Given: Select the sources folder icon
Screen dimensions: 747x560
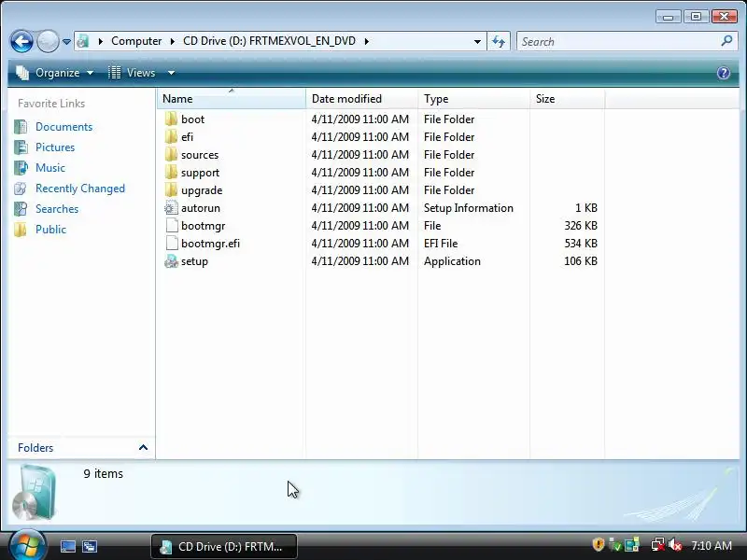Looking at the screenshot, I should coord(171,155).
